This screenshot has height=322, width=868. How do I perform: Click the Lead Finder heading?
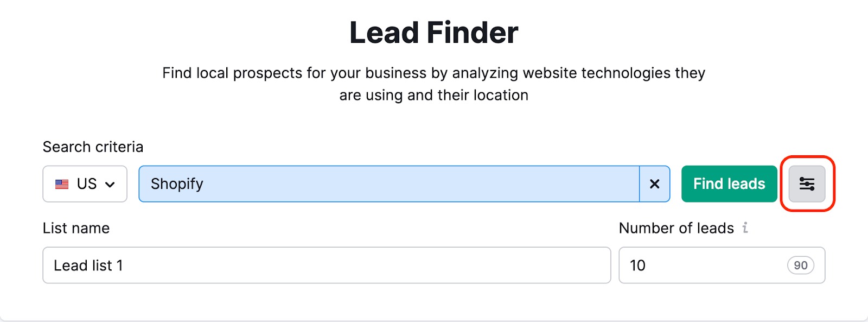(434, 33)
